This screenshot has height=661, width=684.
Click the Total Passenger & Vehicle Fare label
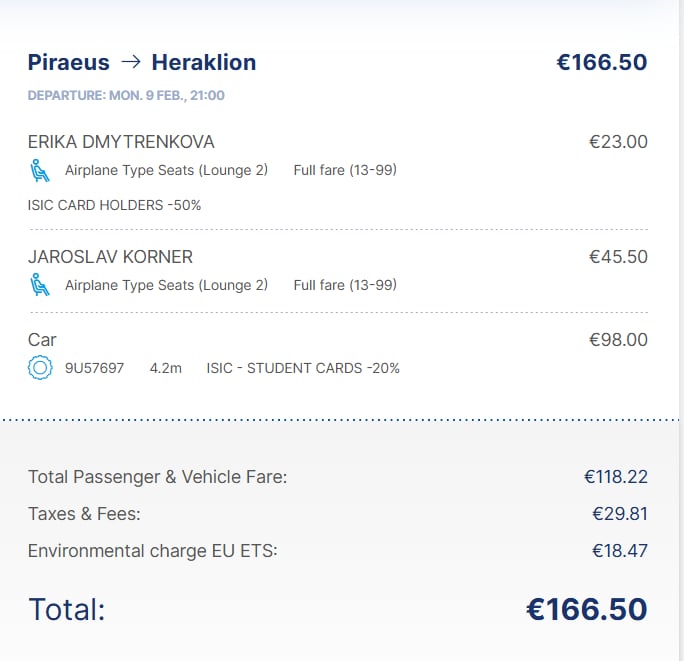coord(157,477)
